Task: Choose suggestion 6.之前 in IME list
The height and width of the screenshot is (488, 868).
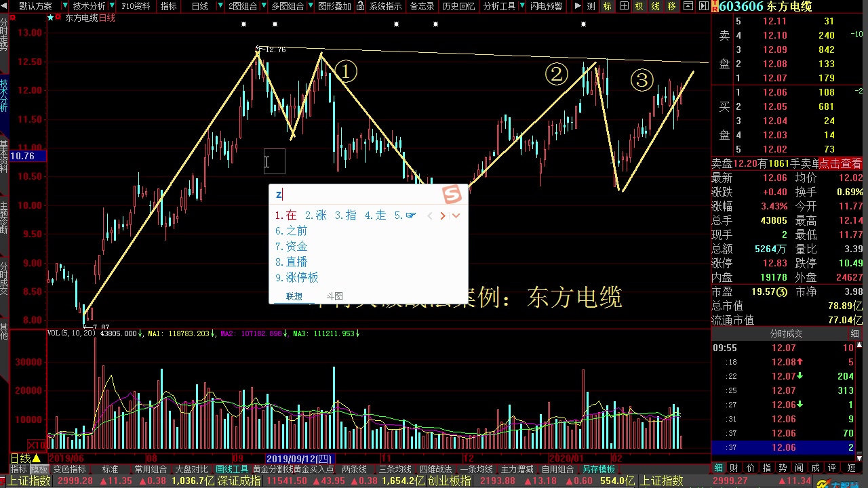Action: [292, 231]
